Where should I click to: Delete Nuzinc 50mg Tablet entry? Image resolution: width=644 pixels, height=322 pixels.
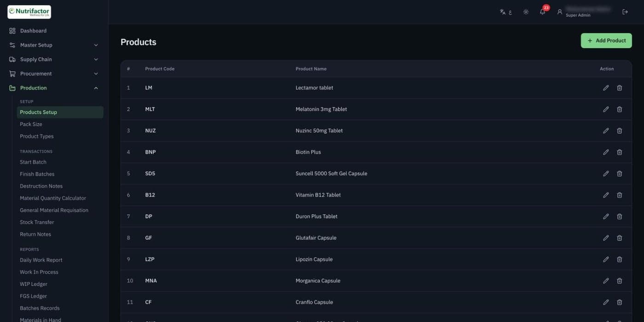click(620, 130)
